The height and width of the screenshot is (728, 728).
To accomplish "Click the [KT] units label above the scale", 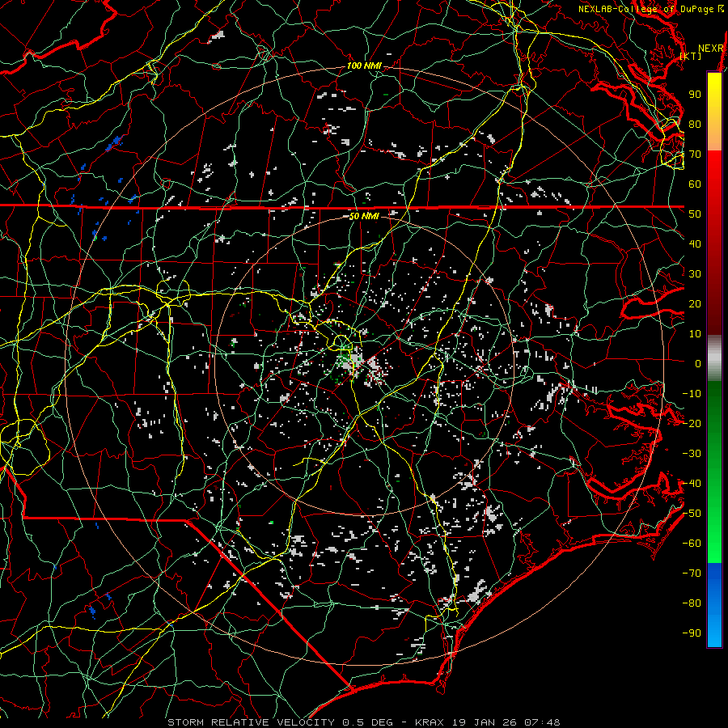I will click(691, 56).
